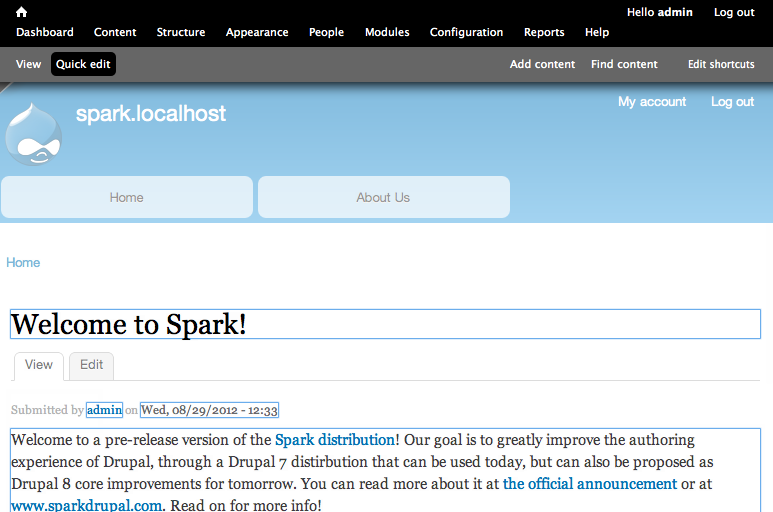Open the Spark distribution link
The width and height of the screenshot is (773, 512).
pos(335,440)
